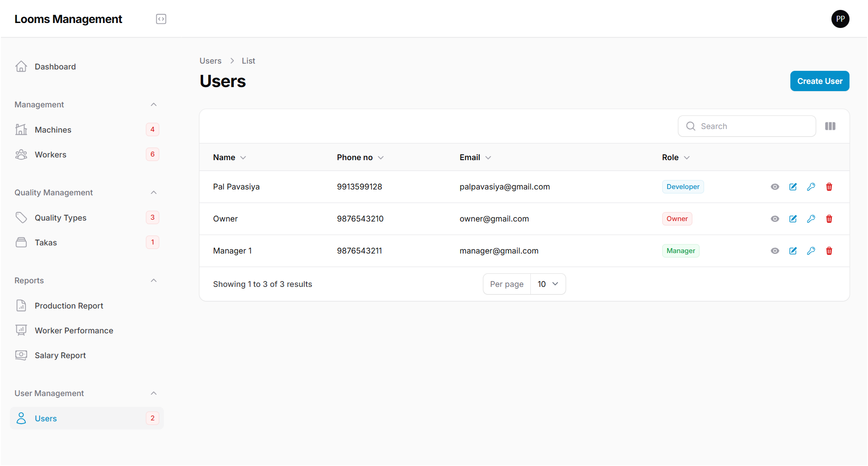Collapse the Management section in sidebar
Image resolution: width=868 pixels, height=466 pixels.
pyautogui.click(x=153, y=104)
